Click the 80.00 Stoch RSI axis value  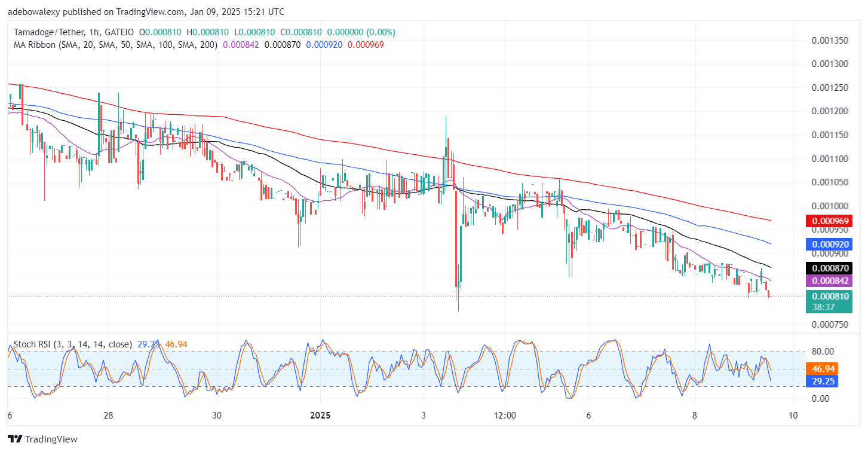[823, 352]
